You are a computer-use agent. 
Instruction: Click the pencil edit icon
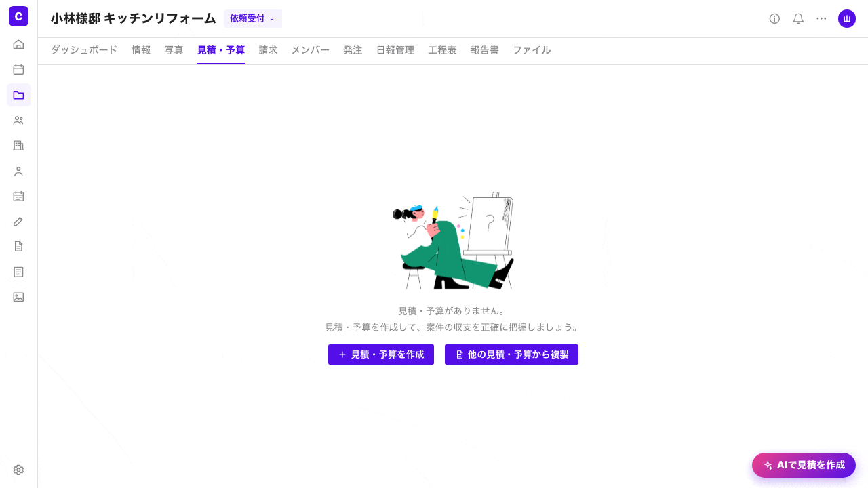tap(18, 221)
